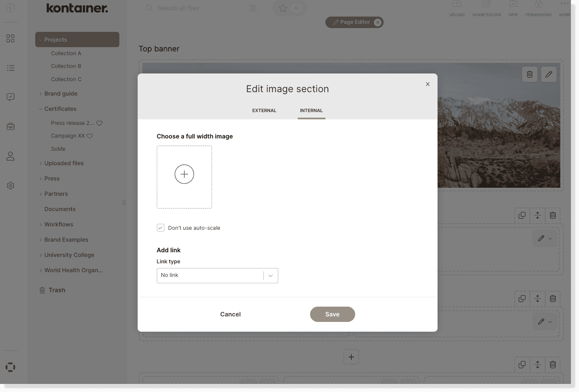The height and width of the screenshot is (392, 579).
Task: Click the trash icon on top banner
Action: (x=529, y=74)
